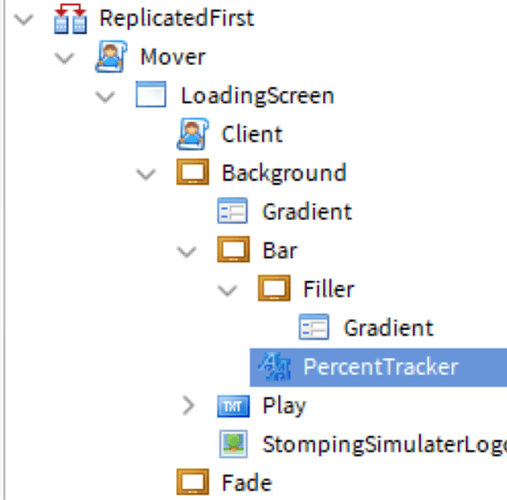Collapse the ReplicatedFirst tree node
The height and width of the screenshot is (500, 507).
point(24,19)
